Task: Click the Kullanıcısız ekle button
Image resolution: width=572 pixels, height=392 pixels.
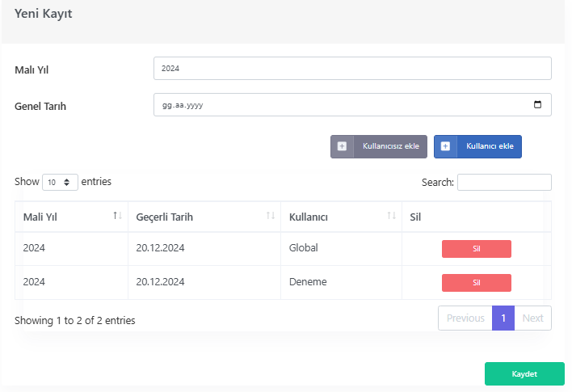Action: coord(379,146)
